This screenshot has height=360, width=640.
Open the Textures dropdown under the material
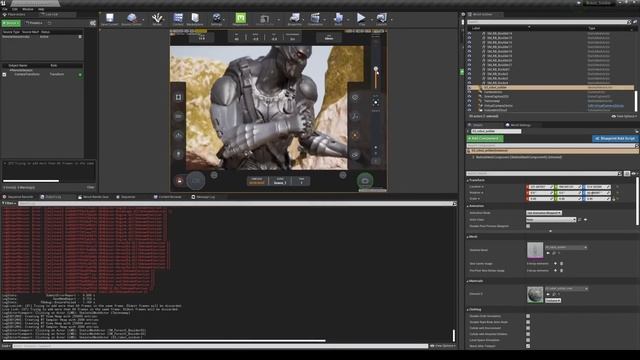click(x=553, y=300)
